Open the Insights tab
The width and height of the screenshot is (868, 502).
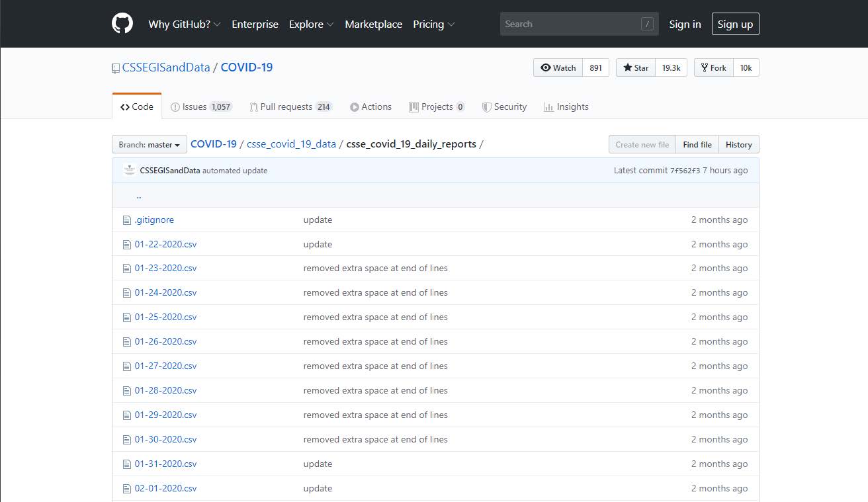[566, 106]
